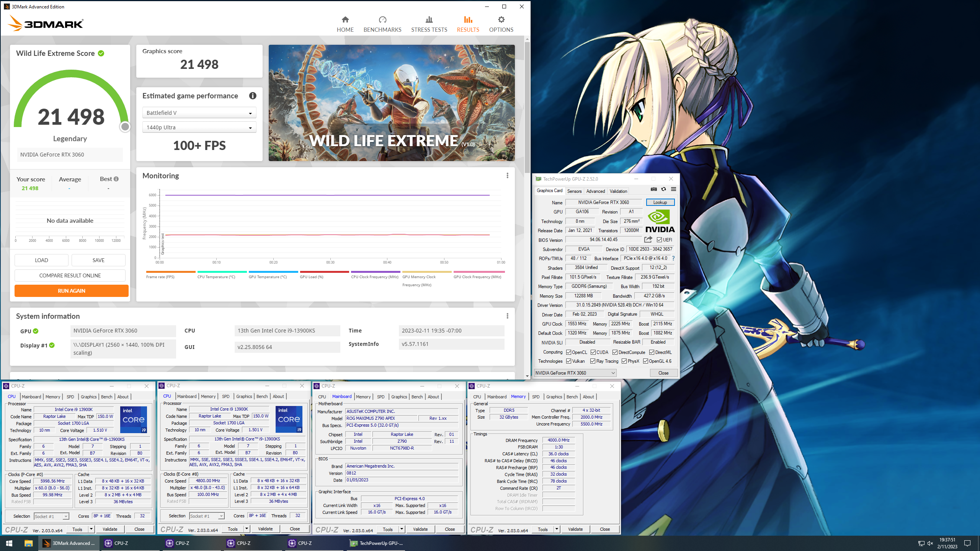
Task: Open Bench tab in first CPU-Z window
Action: pyautogui.click(x=106, y=397)
